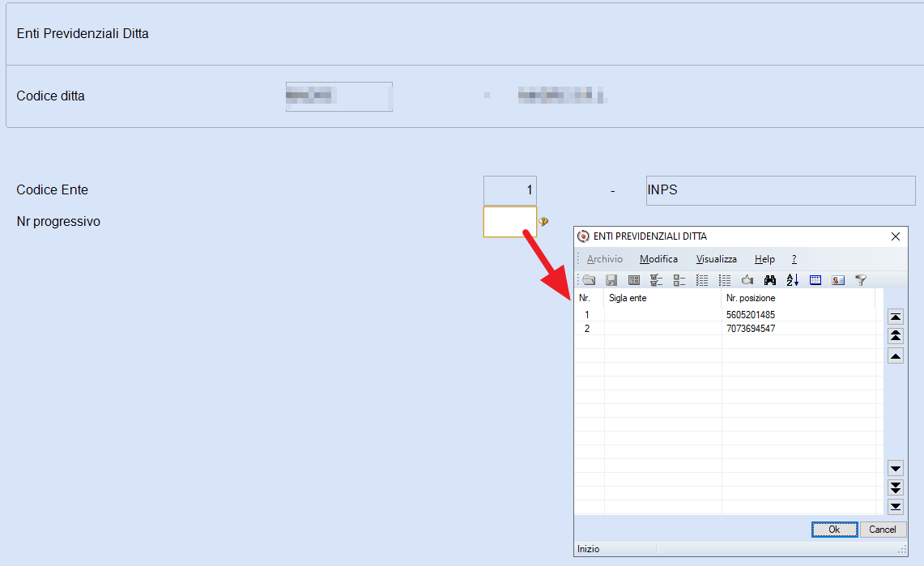Click the Codice ditta input field
The height and width of the screenshot is (566, 924).
339,96
